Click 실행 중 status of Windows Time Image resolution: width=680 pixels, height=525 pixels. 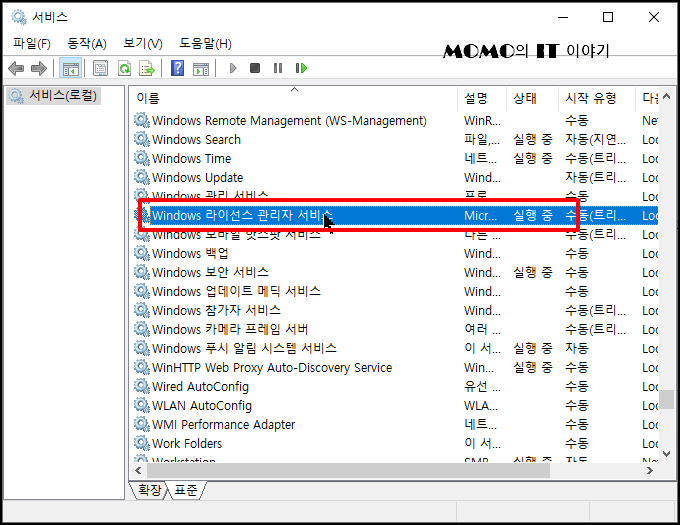click(533, 158)
